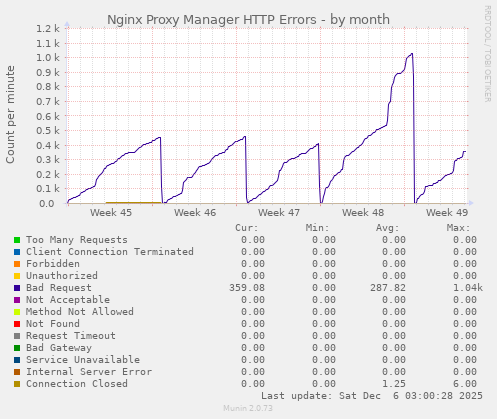Image resolution: width=497 pixels, height=419 pixels.
Task: Click the olive Connection Closed swatch
Action: click(x=17, y=384)
